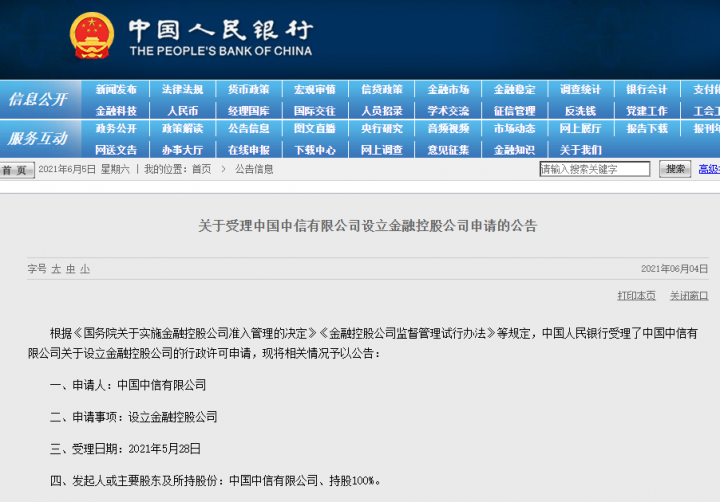Click THE PEOPLE'S BANK OF CHINA header text

[220, 51]
